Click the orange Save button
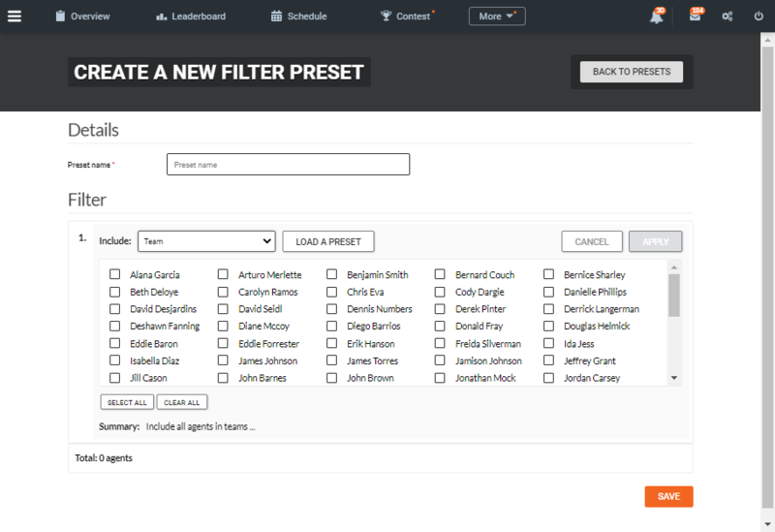 [668, 496]
